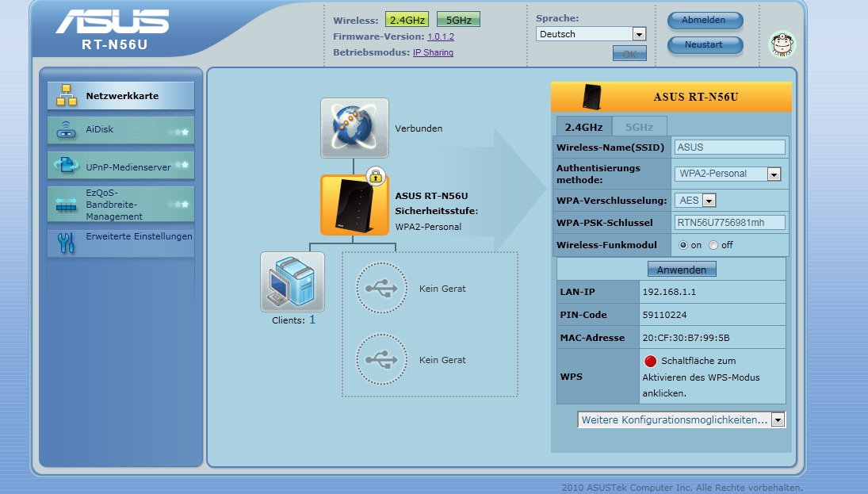The image size is (868, 494).
Task: Switch to the 2.4GHz tab in panel
Action: pos(583,127)
